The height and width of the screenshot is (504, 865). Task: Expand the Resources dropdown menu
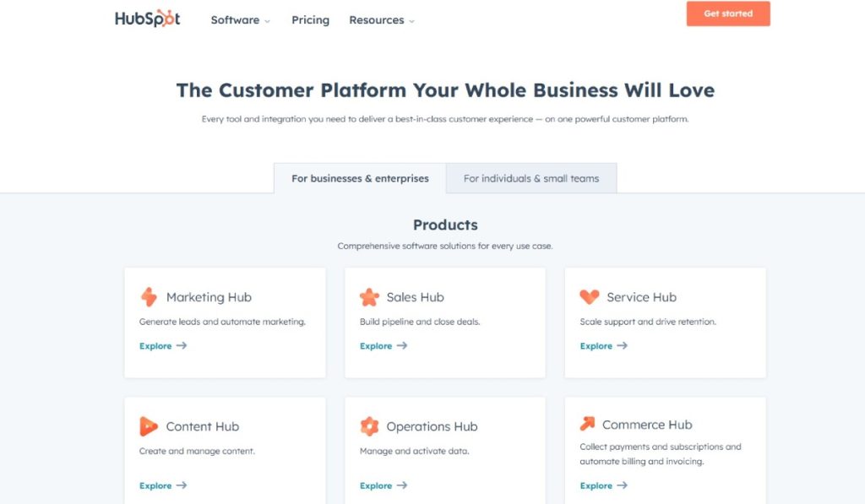tap(381, 20)
